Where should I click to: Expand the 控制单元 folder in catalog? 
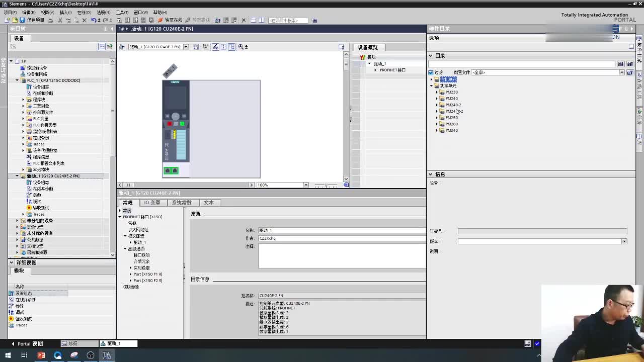[431, 79]
